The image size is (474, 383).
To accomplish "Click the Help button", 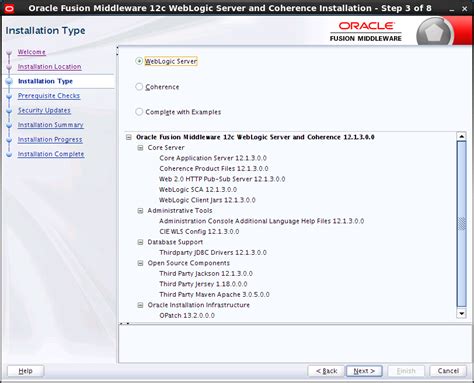I will point(25,371).
